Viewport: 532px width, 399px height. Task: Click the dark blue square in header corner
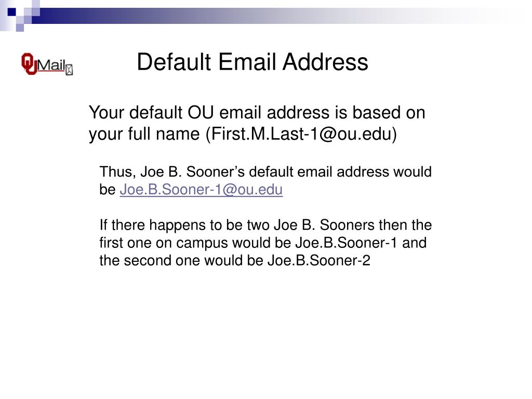click(x=12, y=12)
